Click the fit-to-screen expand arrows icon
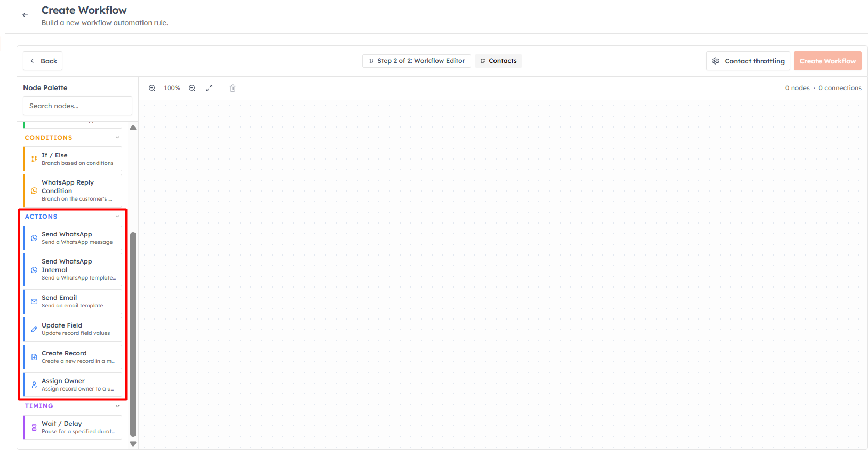 pos(209,88)
